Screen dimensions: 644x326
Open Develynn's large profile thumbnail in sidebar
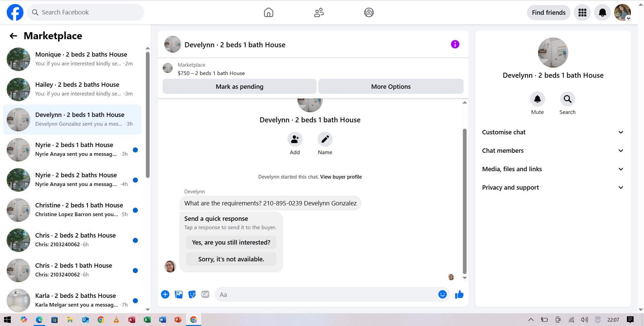coord(553,53)
